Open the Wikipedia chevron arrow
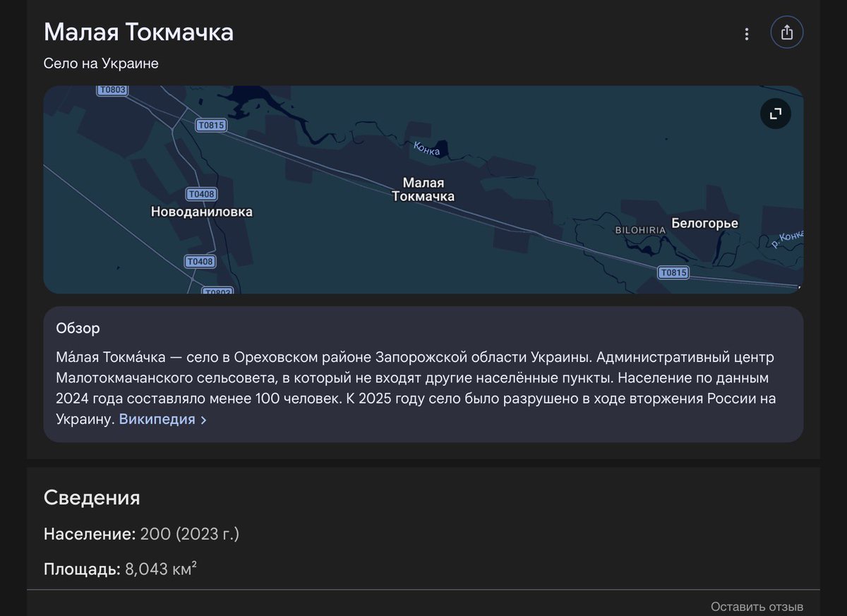 [203, 419]
